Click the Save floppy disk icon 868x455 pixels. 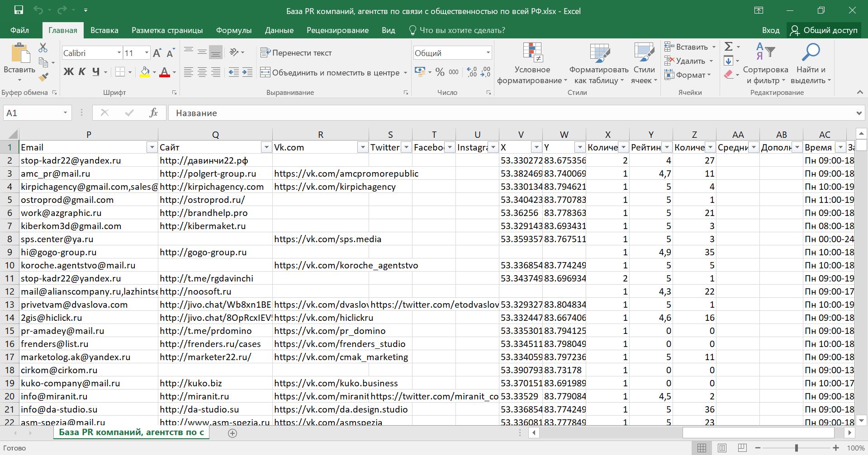pyautogui.click(x=19, y=10)
